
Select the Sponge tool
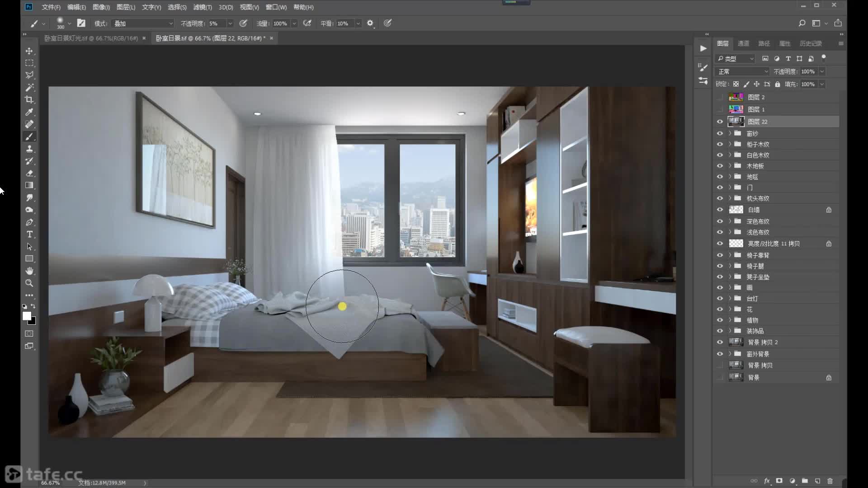pyautogui.click(x=29, y=210)
